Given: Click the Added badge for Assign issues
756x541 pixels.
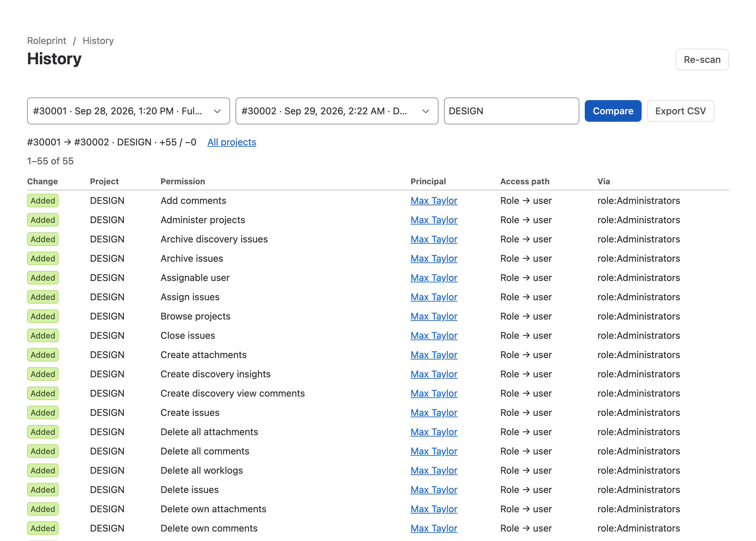Looking at the screenshot, I should 43,297.
